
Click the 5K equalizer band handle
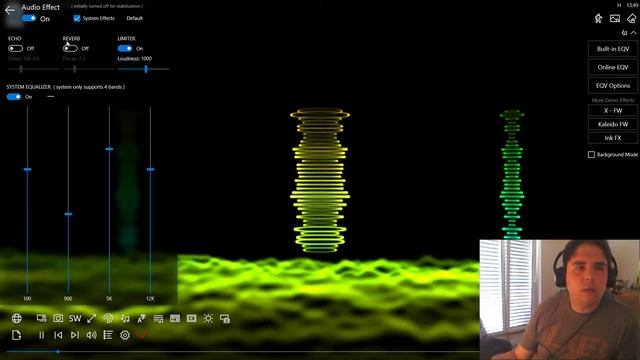tap(109, 149)
